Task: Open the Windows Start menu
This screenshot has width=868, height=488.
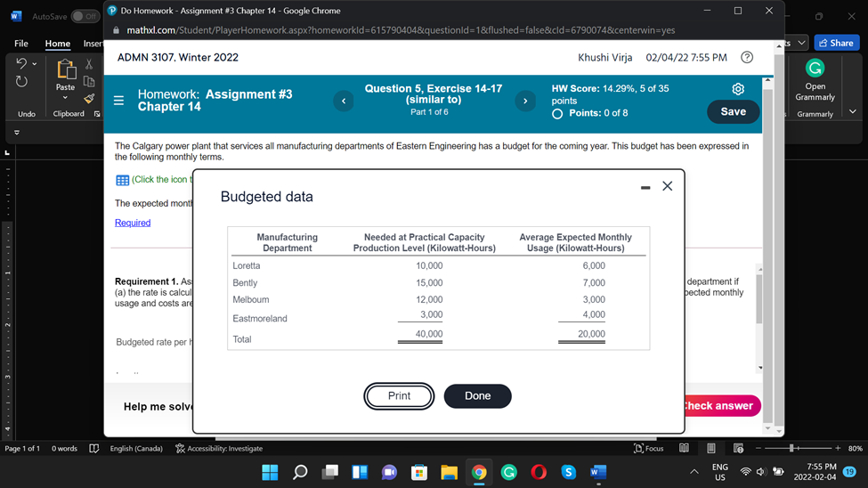Action: point(270,473)
